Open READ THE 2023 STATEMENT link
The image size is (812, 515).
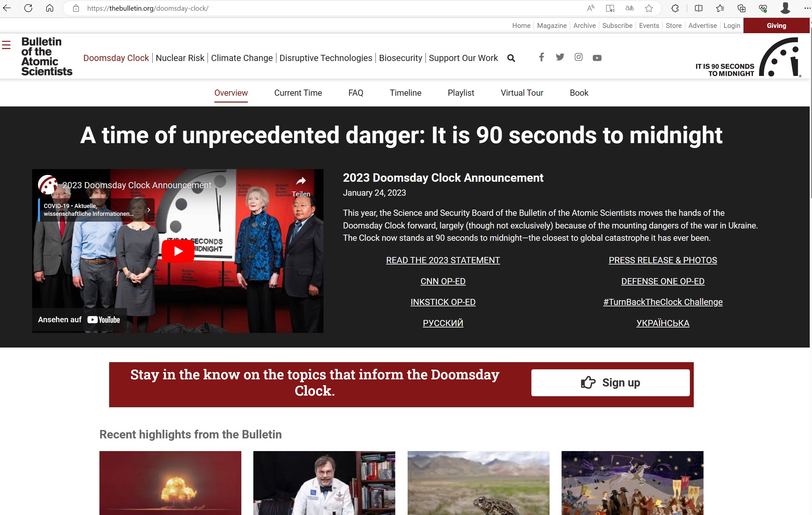click(x=443, y=260)
